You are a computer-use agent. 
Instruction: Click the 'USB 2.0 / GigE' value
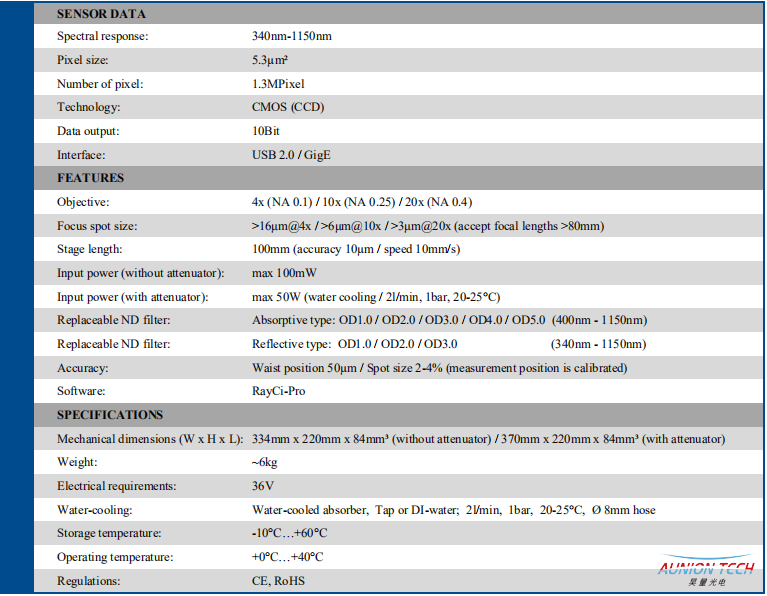[x=291, y=155]
